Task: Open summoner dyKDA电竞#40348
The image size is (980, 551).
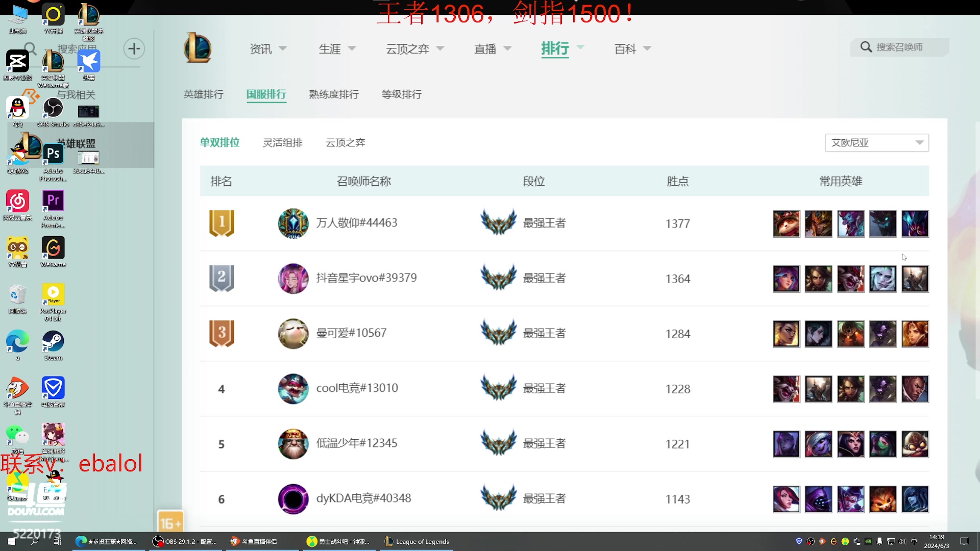Action: tap(363, 498)
